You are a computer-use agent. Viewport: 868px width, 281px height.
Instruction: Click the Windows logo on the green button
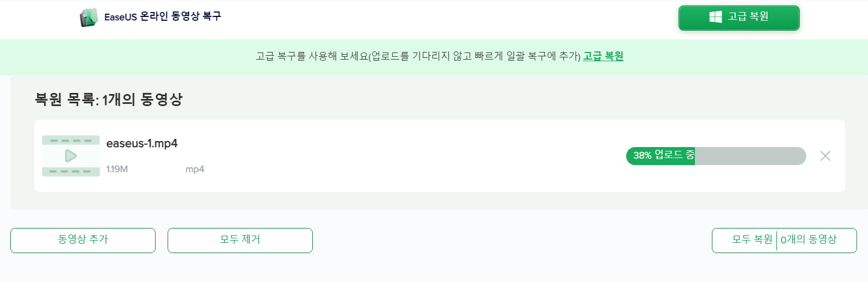coord(715,17)
